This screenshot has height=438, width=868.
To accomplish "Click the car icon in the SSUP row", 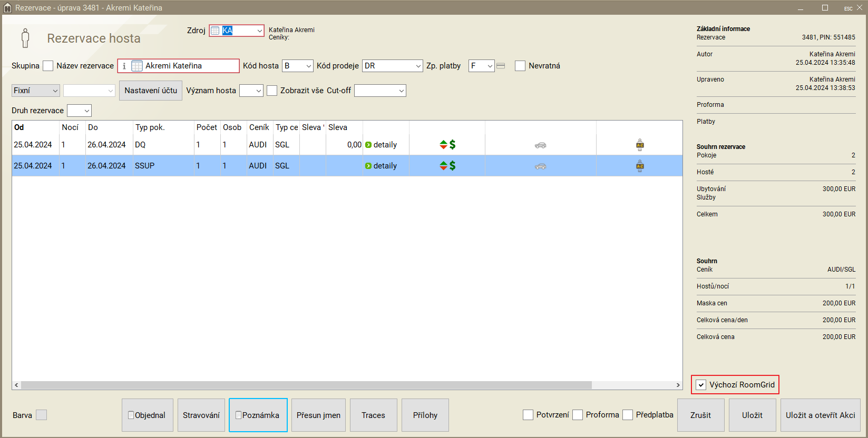I will (x=540, y=166).
